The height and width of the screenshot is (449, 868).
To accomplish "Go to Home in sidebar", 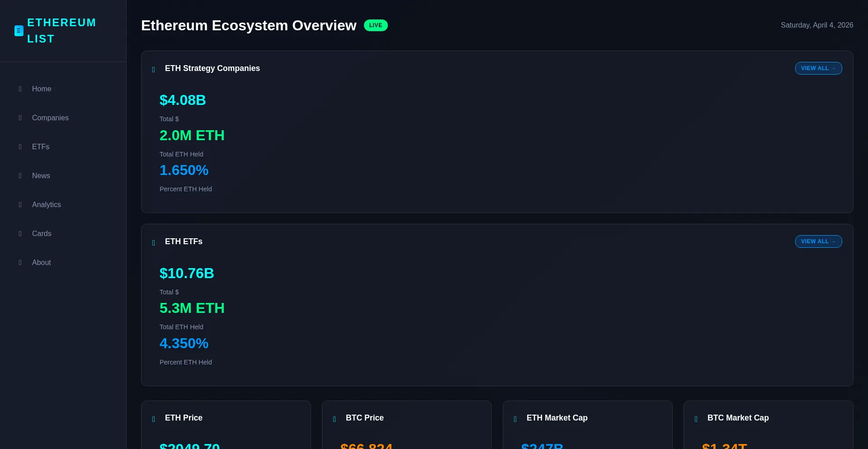I will pyautogui.click(x=63, y=89).
